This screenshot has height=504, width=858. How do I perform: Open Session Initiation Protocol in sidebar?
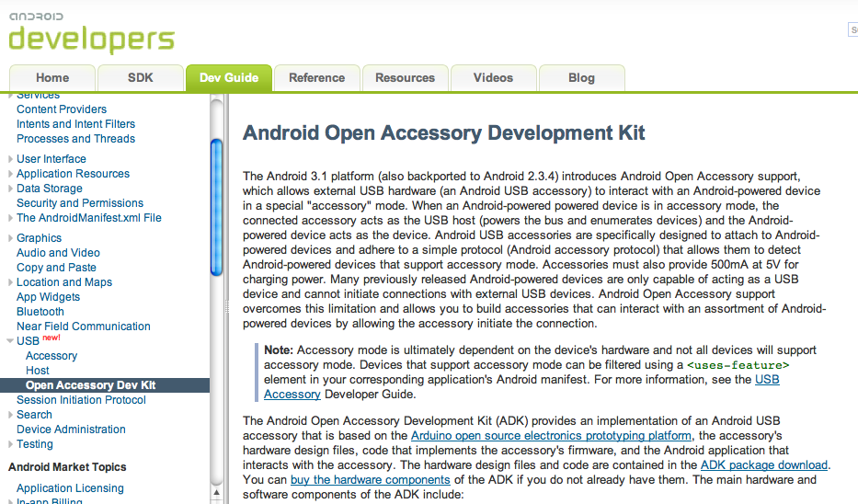pyautogui.click(x=81, y=400)
